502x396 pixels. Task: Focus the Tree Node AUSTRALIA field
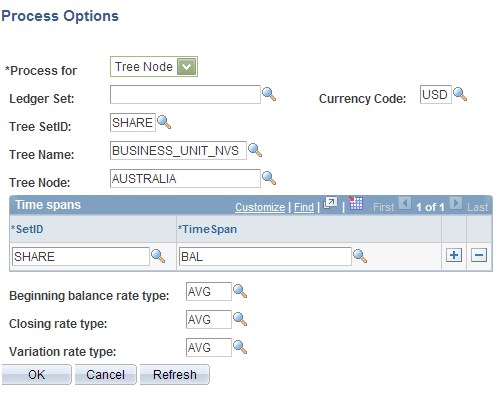[185, 178]
